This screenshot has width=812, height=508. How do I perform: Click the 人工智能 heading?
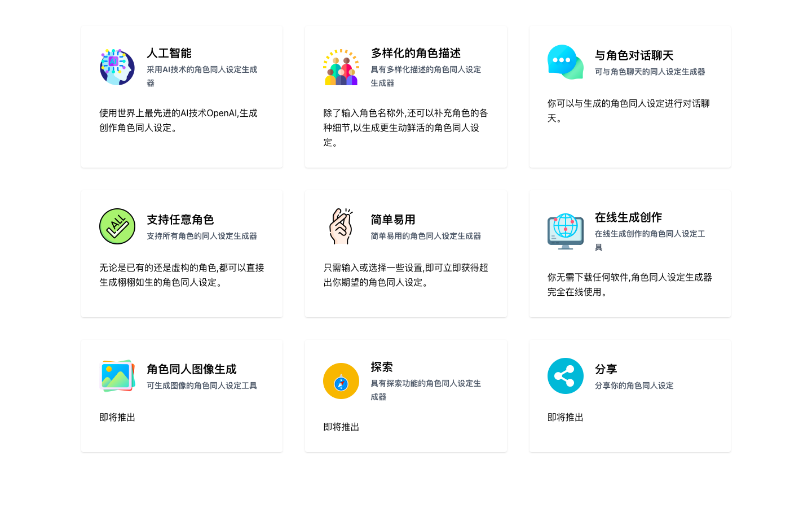[x=169, y=53]
